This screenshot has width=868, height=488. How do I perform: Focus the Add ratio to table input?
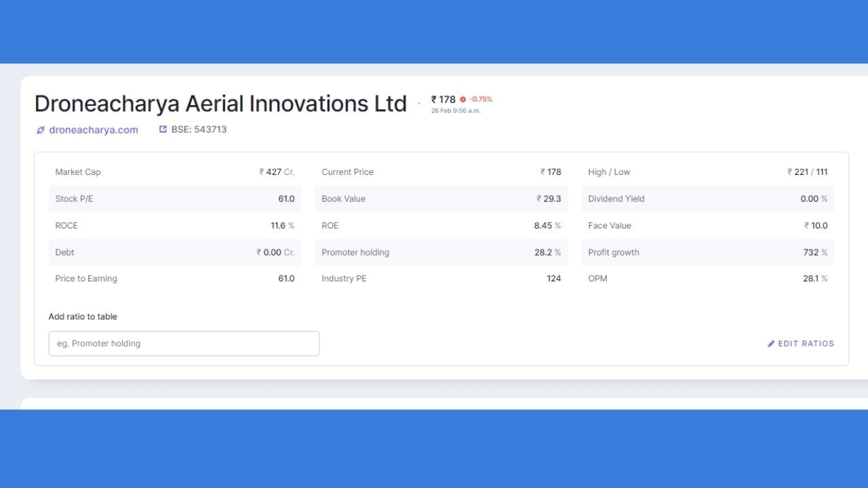(184, 344)
